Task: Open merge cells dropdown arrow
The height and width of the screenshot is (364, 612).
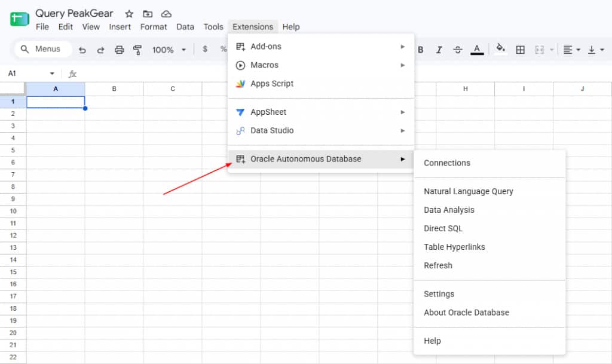Action: [x=552, y=50]
